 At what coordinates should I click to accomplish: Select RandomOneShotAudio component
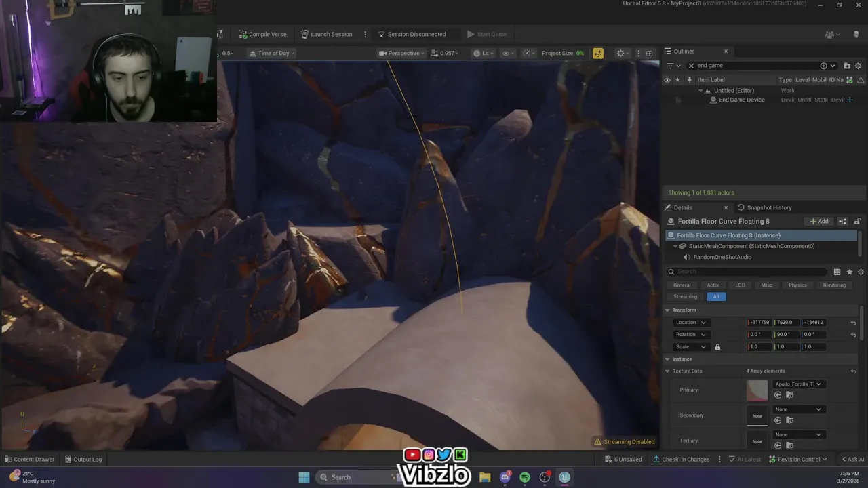click(722, 257)
